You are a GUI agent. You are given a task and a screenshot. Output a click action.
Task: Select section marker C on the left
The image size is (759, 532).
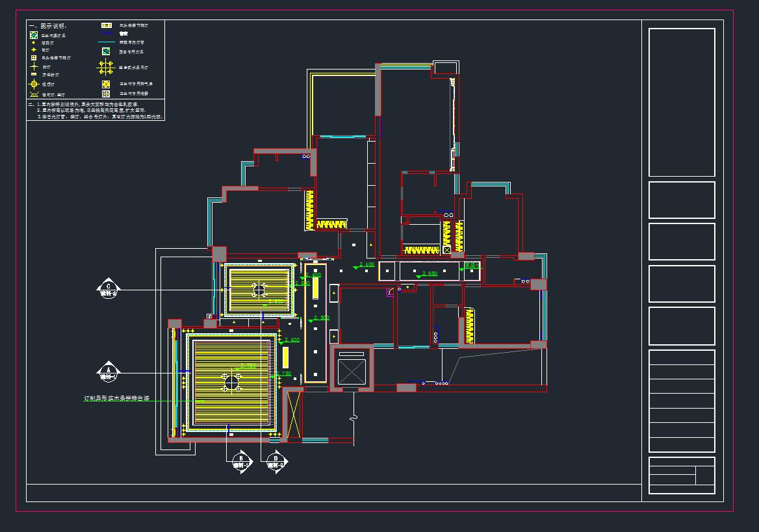(109, 288)
